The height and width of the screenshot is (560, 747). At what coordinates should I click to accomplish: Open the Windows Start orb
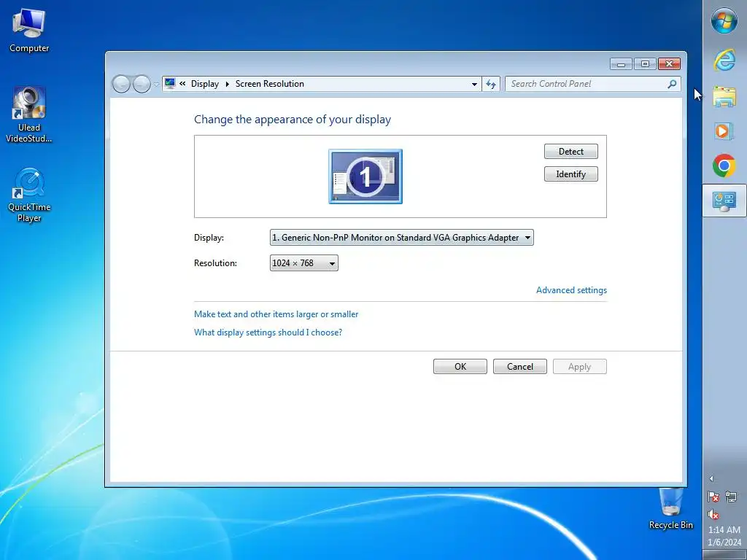724,20
